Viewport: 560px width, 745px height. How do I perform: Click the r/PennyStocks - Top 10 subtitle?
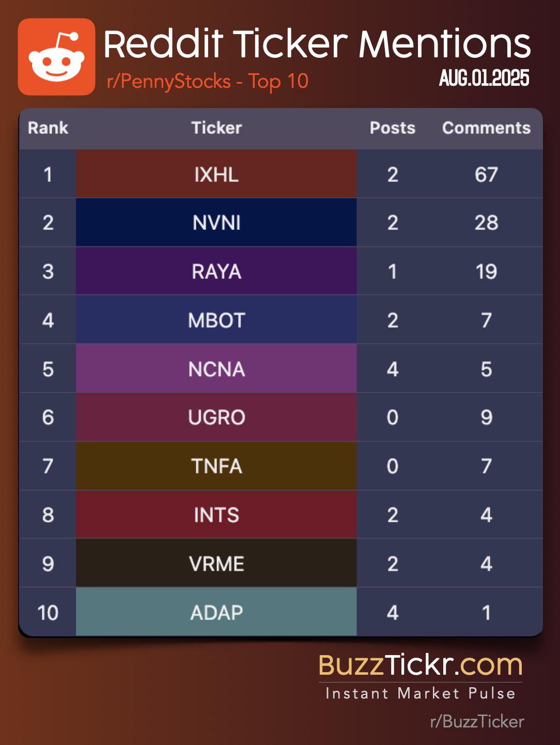208,81
